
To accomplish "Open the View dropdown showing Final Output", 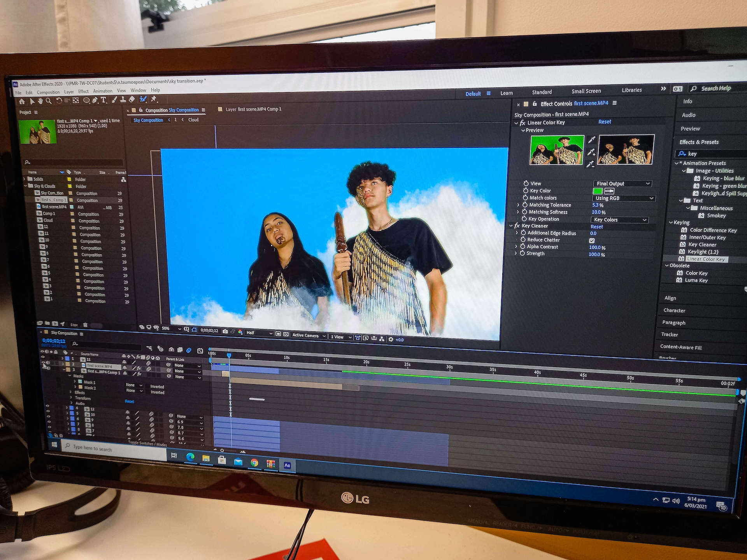I will pyautogui.click(x=622, y=184).
